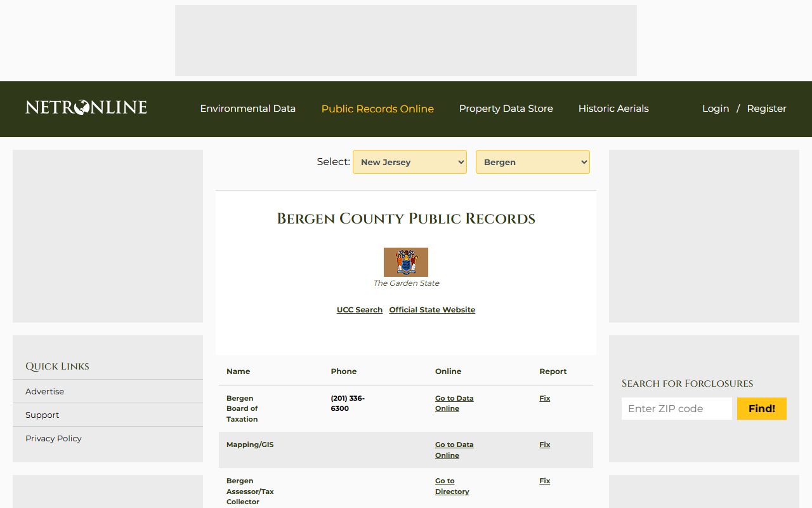Image resolution: width=812 pixels, height=508 pixels.
Task: Open Historic Aerials page
Action: [613, 109]
